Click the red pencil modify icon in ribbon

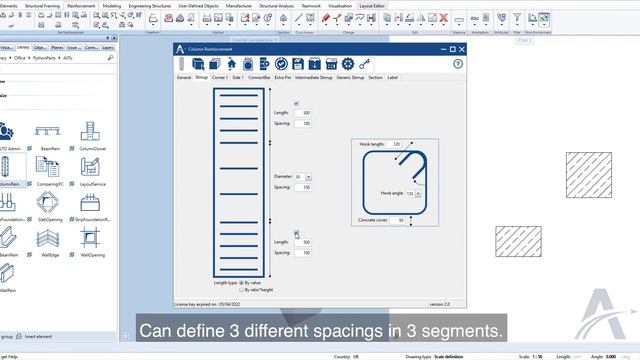326,18
